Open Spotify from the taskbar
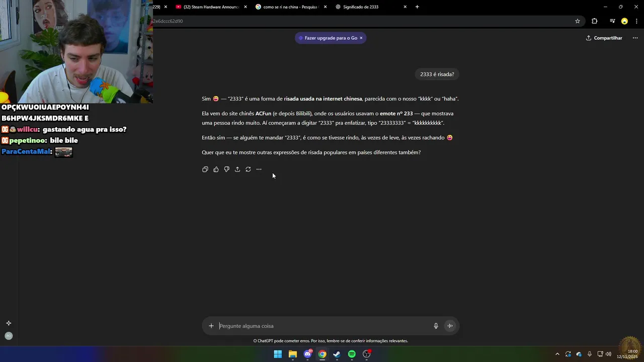 352,354
